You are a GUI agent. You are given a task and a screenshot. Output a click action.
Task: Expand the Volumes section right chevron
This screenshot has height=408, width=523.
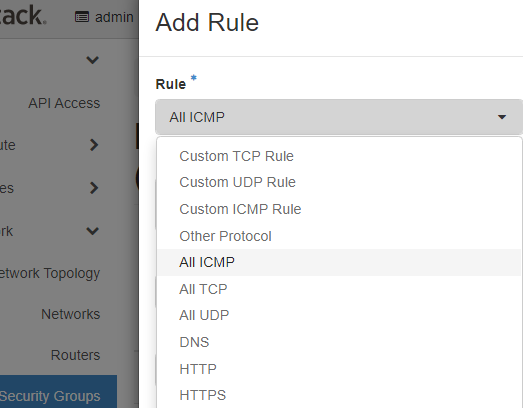(94, 188)
